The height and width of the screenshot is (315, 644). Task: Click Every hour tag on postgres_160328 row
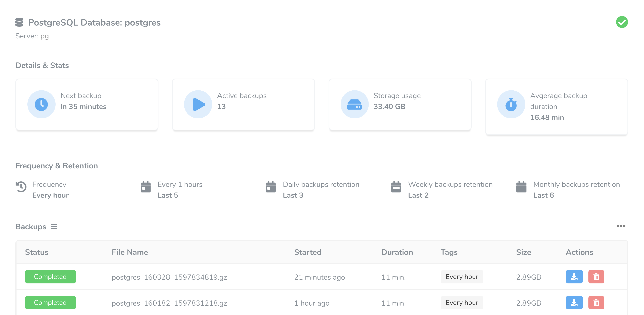462,276
